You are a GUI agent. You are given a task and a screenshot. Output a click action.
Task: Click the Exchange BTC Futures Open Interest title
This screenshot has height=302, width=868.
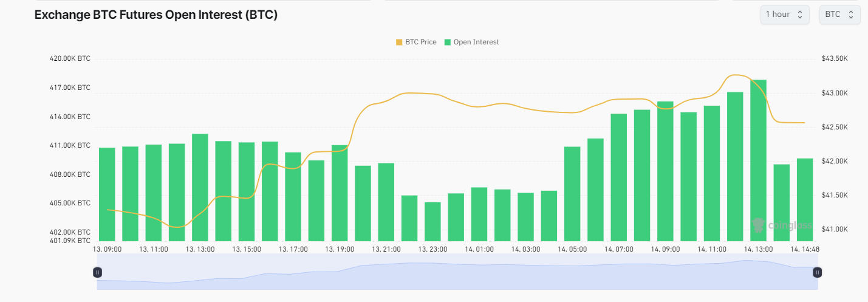[156, 15]
